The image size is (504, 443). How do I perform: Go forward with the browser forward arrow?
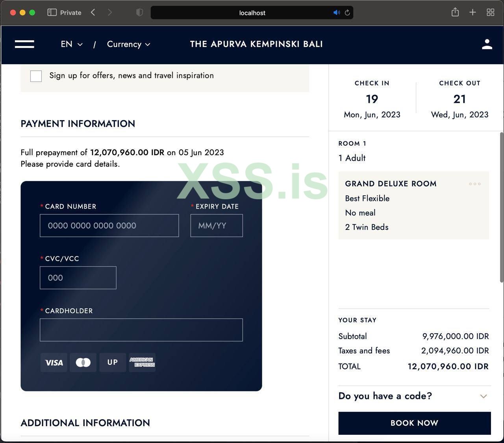click(x=110, y=13)
